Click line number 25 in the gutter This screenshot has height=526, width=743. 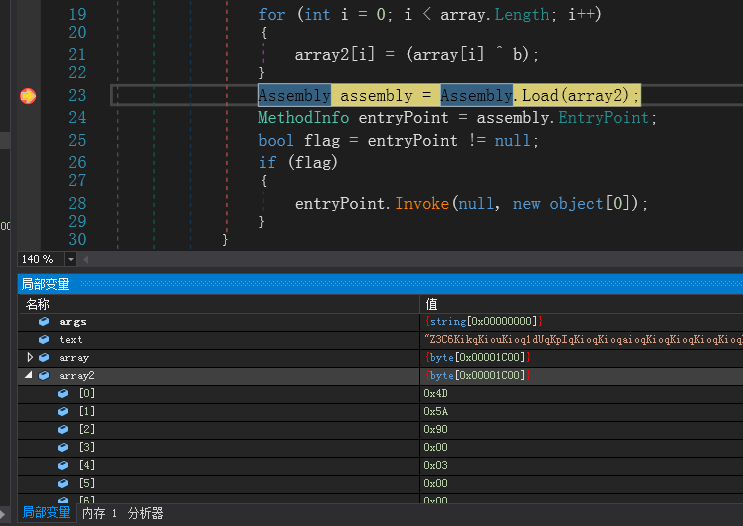78,140
